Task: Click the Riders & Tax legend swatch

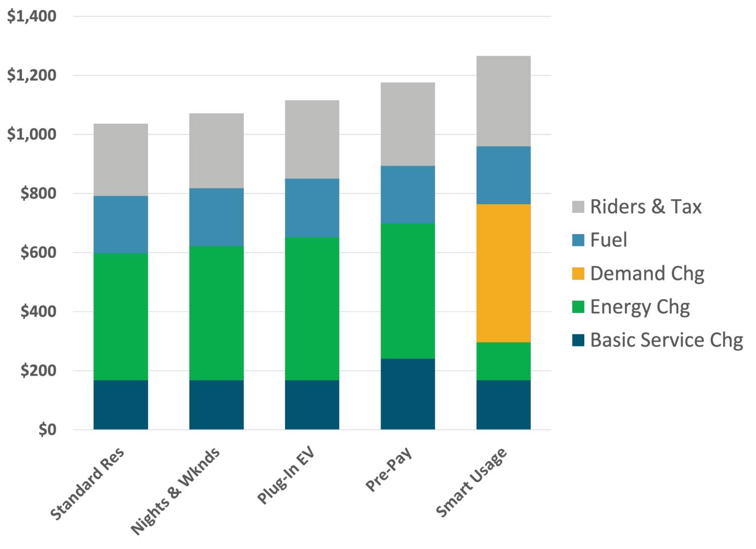Action: (x=578, y=207)
